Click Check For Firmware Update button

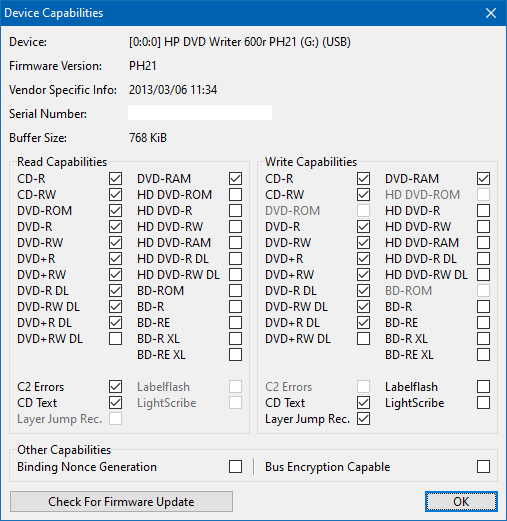tap(121, 501)
